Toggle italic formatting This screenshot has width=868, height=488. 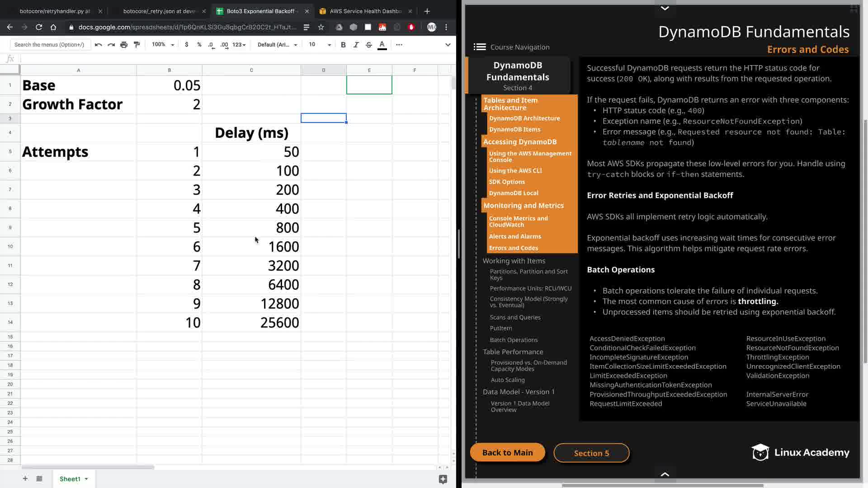[x=356, y=45]
